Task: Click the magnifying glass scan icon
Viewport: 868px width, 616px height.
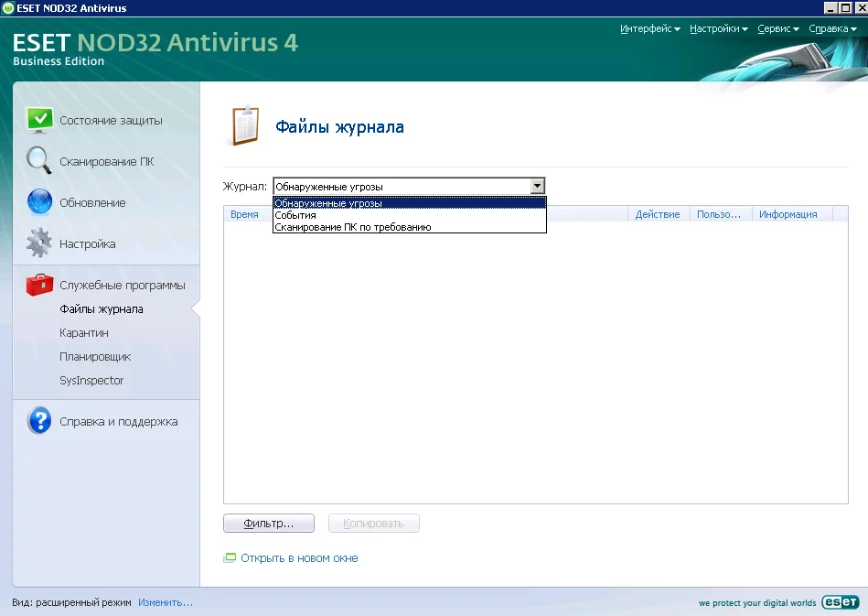Action: click(39, 161)
